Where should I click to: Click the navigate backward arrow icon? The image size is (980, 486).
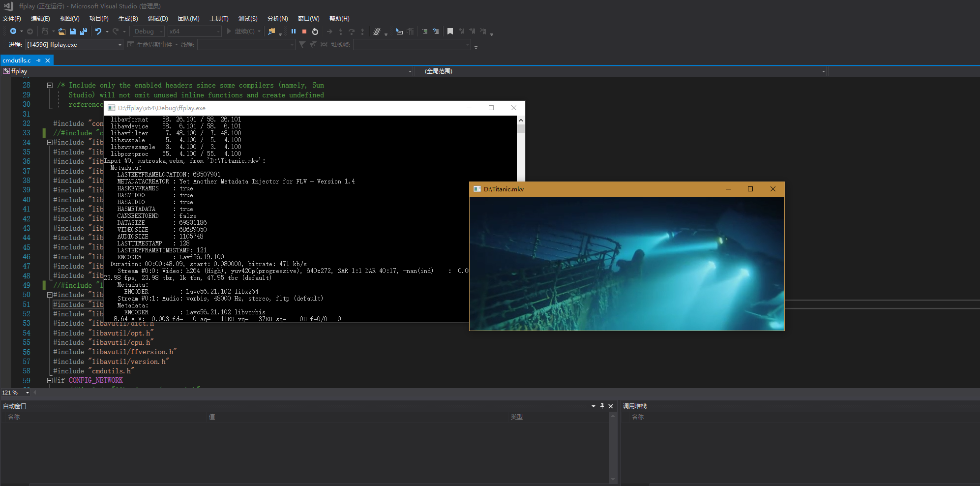[13, 31]
